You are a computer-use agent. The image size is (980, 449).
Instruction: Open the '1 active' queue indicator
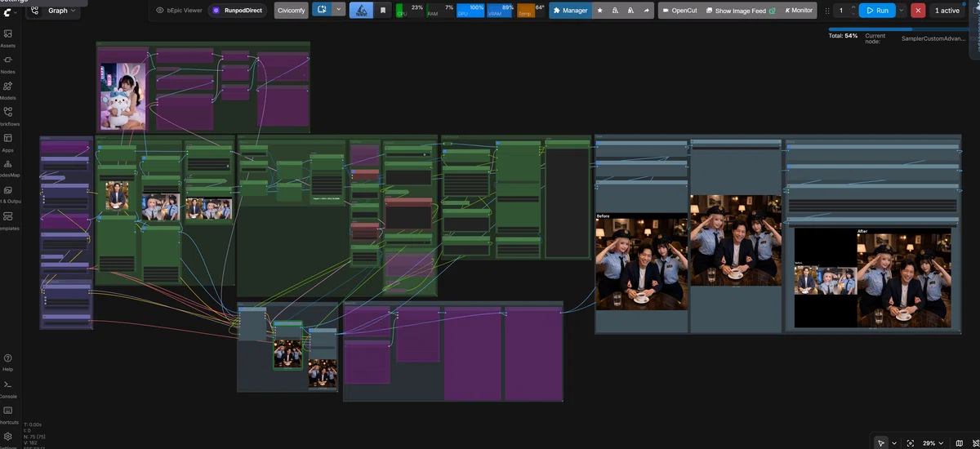pos(947,11)
